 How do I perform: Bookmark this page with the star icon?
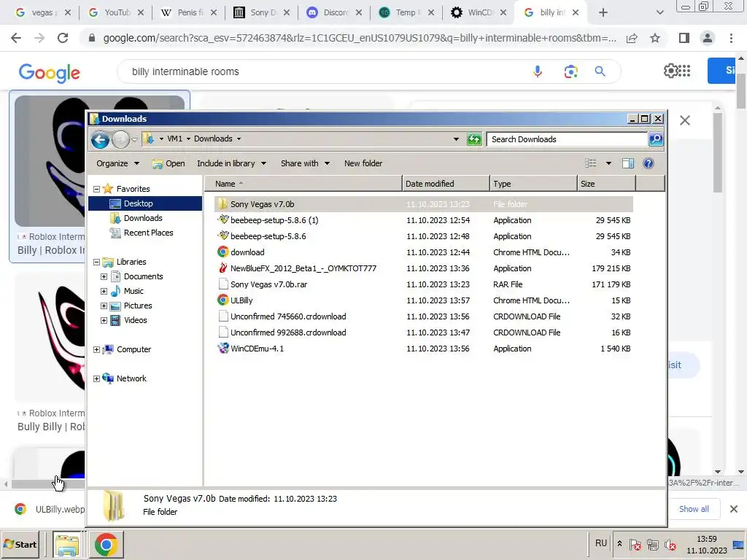(x=655, y=38)
